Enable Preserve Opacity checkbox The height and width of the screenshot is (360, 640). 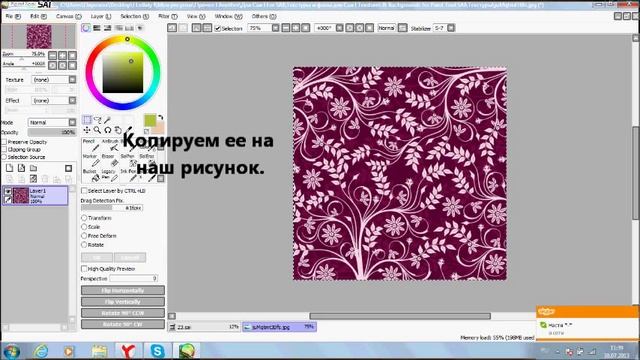pyautogui.click(x=4, y=142)
